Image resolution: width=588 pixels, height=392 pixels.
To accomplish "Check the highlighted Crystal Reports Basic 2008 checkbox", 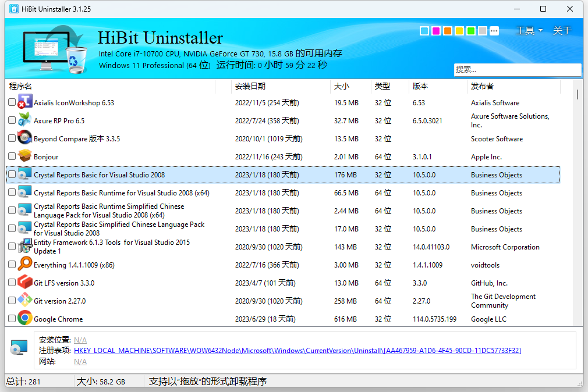I will 12,174.
